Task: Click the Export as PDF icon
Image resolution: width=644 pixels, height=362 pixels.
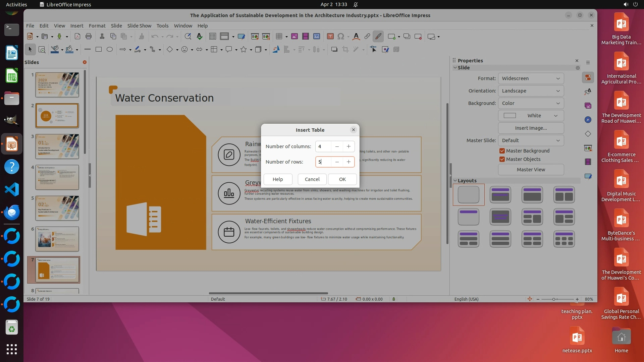Action: (x=77, y=36)
